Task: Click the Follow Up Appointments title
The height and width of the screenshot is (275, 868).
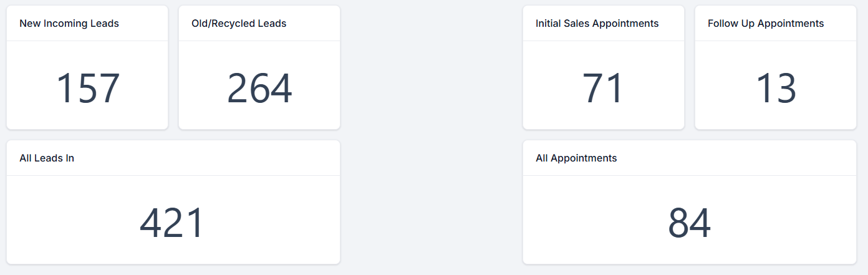Action: tap(766, 24)
